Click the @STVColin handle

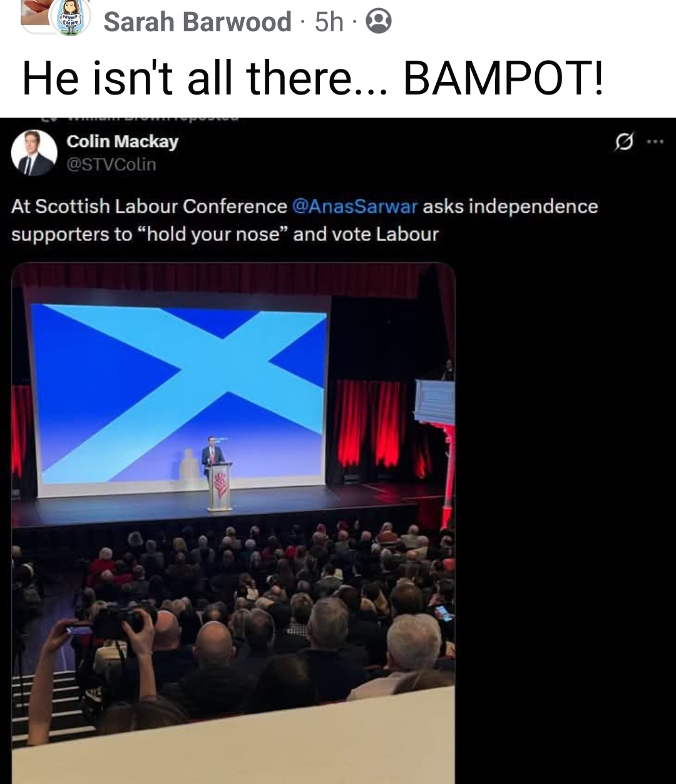point(111,165)
